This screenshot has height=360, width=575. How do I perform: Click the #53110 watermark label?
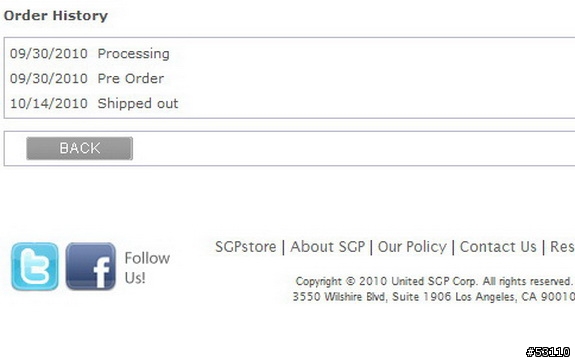[548, 352]
